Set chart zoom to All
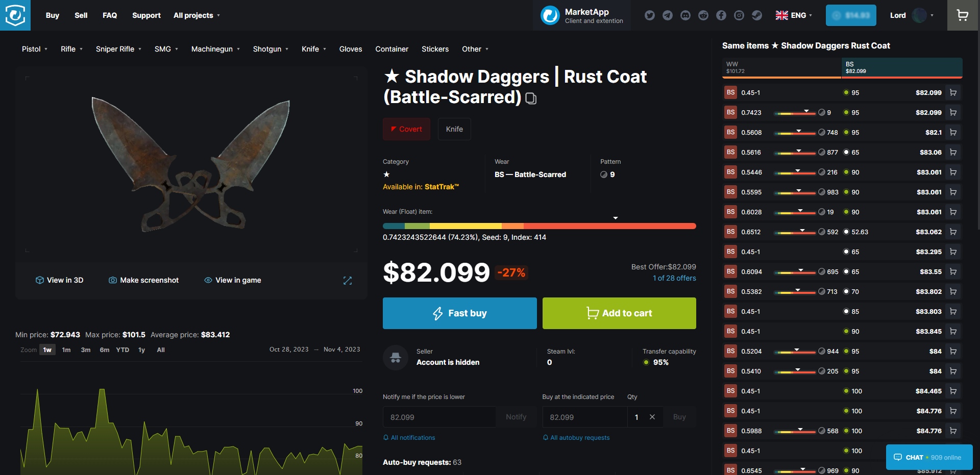This screenshot has width=980, height=475. click(161, 350)
